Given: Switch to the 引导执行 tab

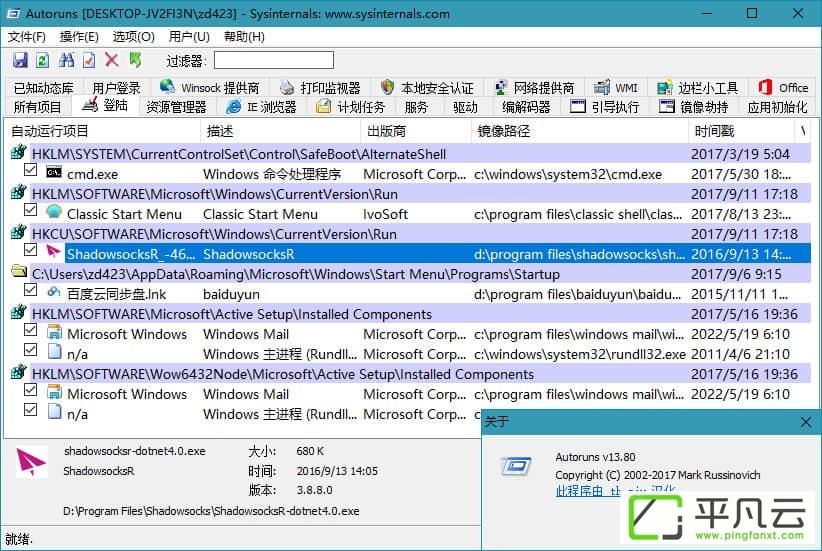Looking at the screenshot, I should pos(605,107).
